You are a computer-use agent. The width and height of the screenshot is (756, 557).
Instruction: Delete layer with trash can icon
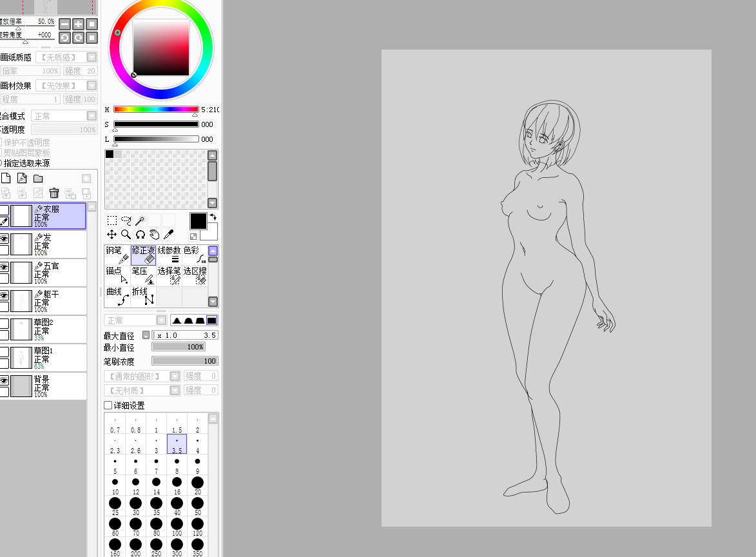(x=54, y=193)
